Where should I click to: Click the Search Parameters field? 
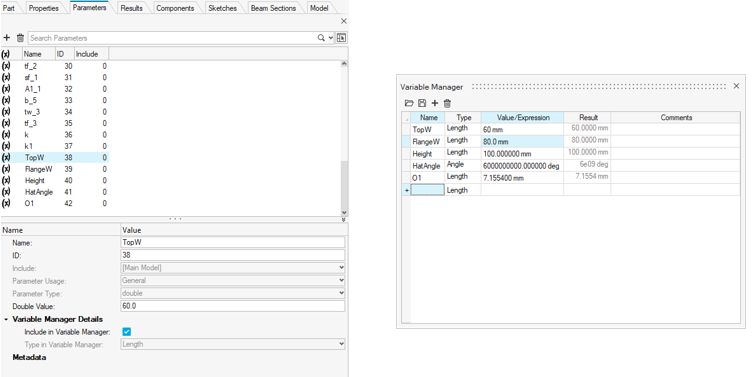coord(173,38)
